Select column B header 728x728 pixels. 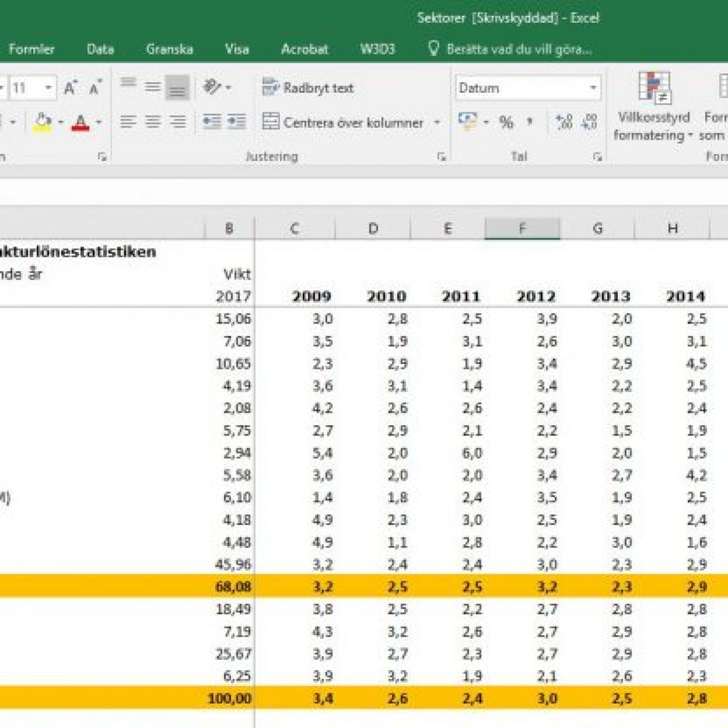coord(229,229)
